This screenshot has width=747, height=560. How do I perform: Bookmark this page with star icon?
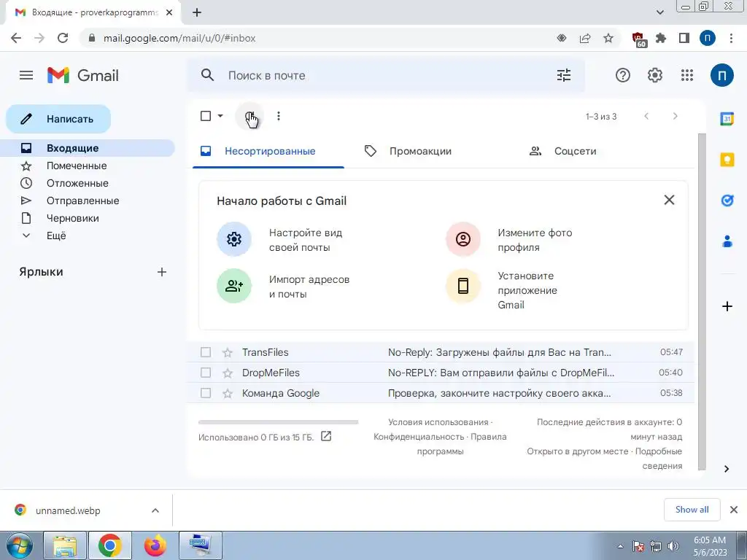click(608, 38)
